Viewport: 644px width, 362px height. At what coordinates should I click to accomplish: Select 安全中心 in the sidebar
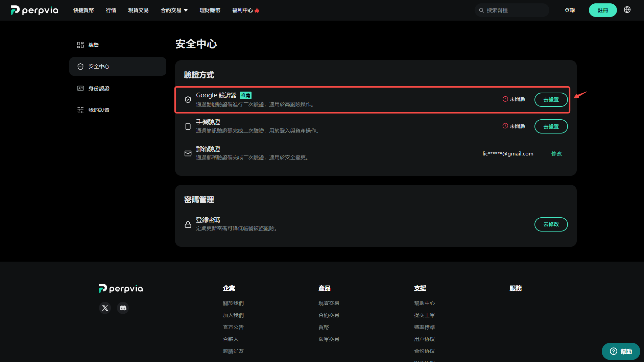click(x=118, y=67)
